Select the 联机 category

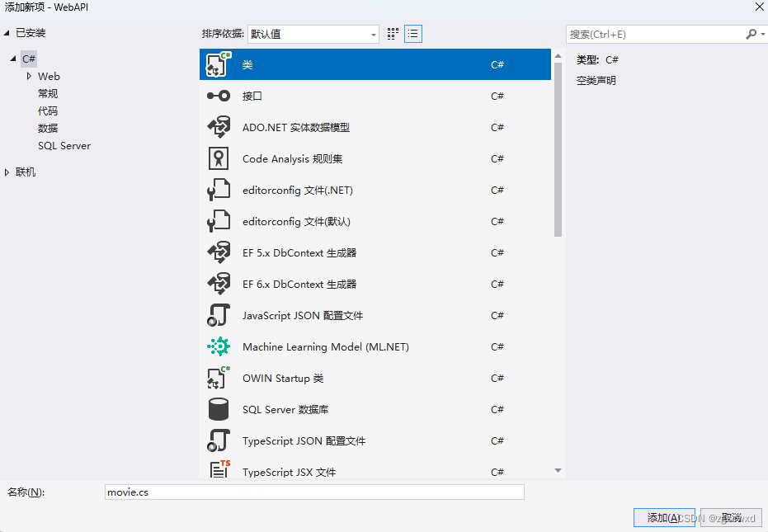pos(26,172)
